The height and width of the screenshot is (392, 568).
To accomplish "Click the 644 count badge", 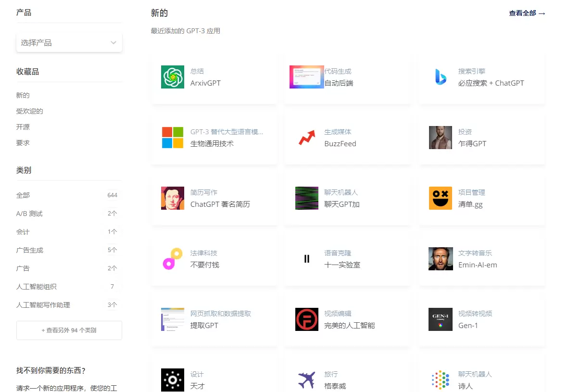I will (x=112, y=195).
